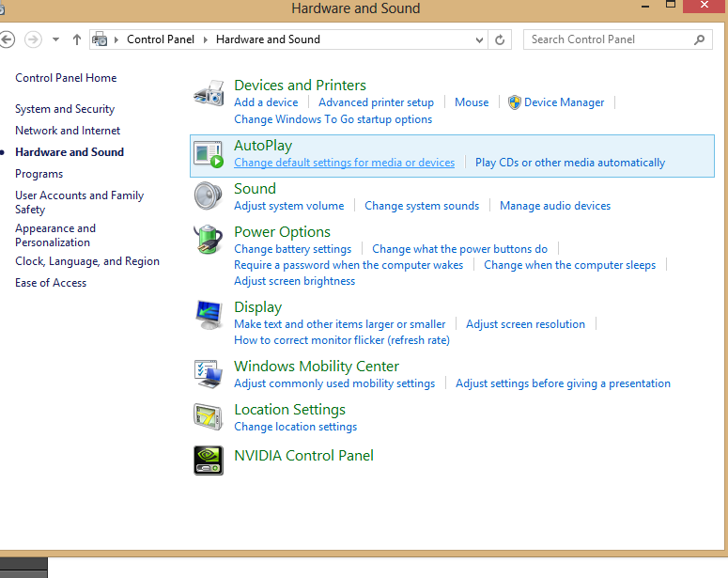This screenshot has height=578, width=728.
Task: Open Appearance and Personalization
Action: pos(55,235)
